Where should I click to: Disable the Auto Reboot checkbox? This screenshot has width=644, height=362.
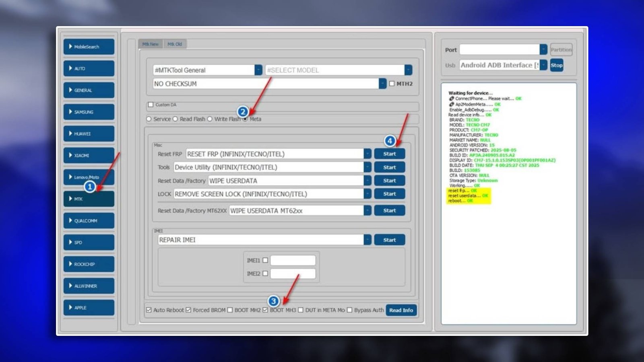pos(148,310)
